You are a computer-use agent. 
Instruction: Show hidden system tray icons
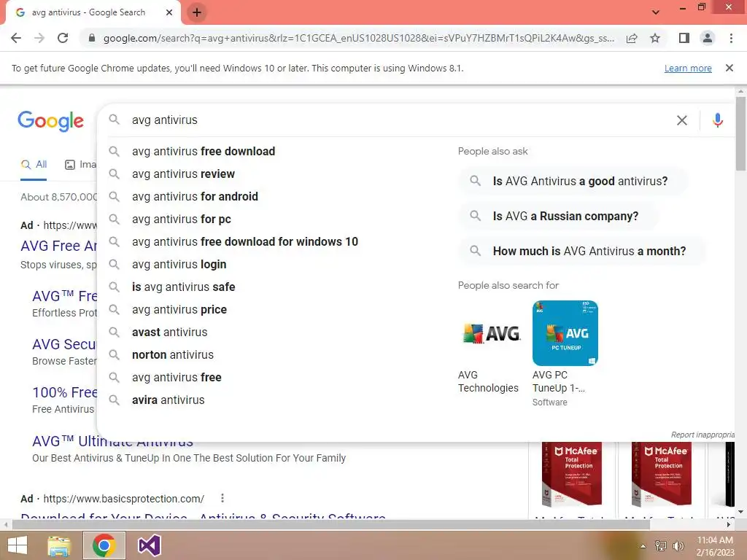643,546
